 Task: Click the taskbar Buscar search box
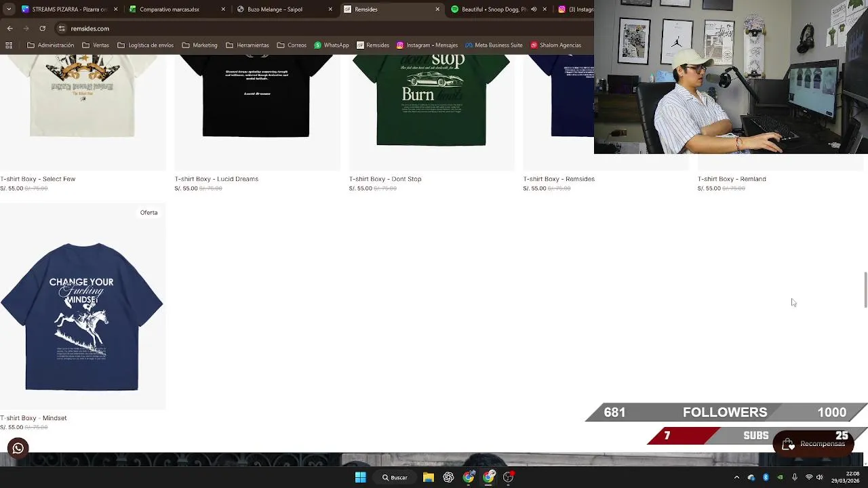[394, 477]
